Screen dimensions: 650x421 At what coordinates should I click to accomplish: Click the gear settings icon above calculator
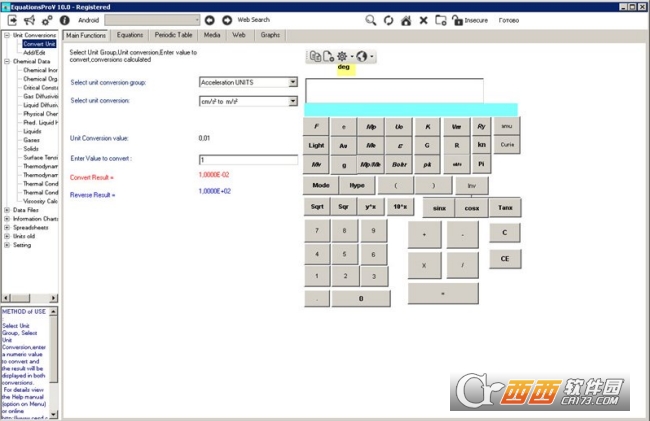pos(342,57)
